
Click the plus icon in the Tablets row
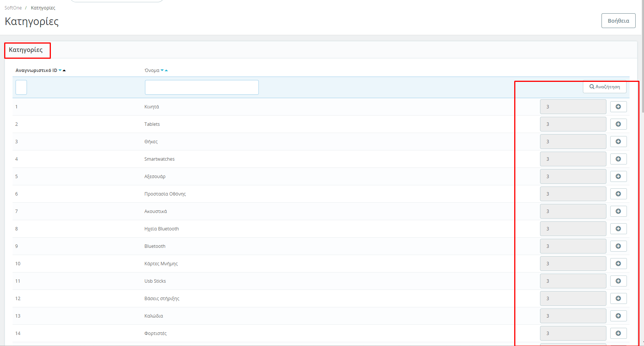pyautogui.click(x=618, y=124)
